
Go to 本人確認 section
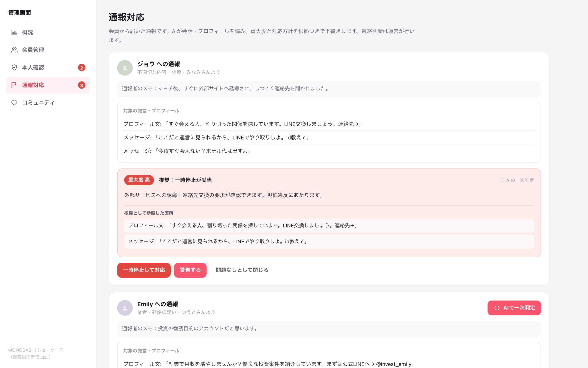[x=48, y=67]
